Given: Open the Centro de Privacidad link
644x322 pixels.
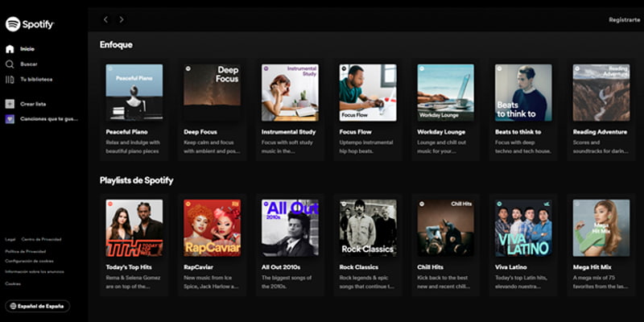Looking at the screenshot, I should pos(40,239).
